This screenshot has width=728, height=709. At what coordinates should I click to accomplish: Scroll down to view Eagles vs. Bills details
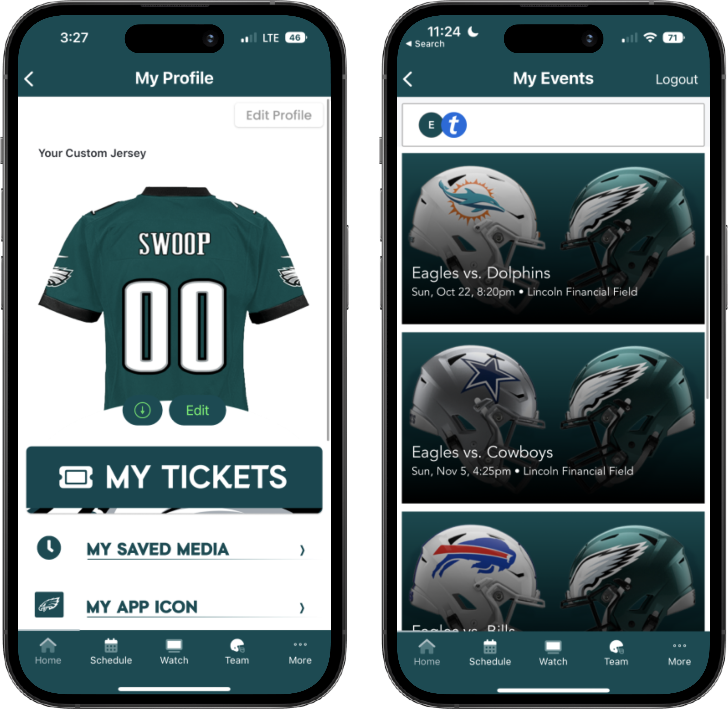[546, 598]
